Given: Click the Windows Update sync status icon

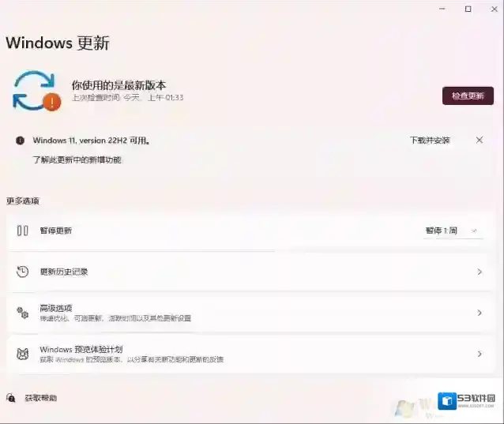Looking at the screenshot, I should coord(35,91).
